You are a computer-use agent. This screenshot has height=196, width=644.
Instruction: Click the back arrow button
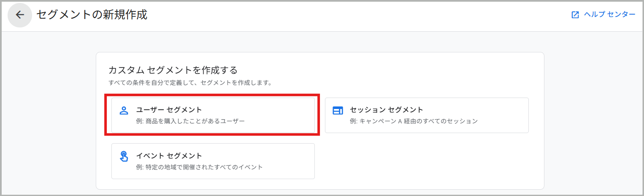(x=20, y=15)
